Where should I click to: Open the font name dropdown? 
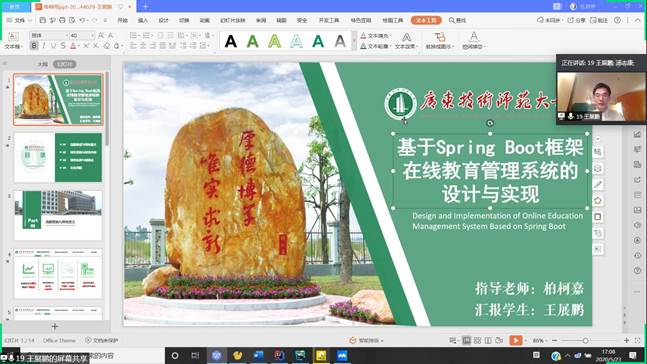66,35
